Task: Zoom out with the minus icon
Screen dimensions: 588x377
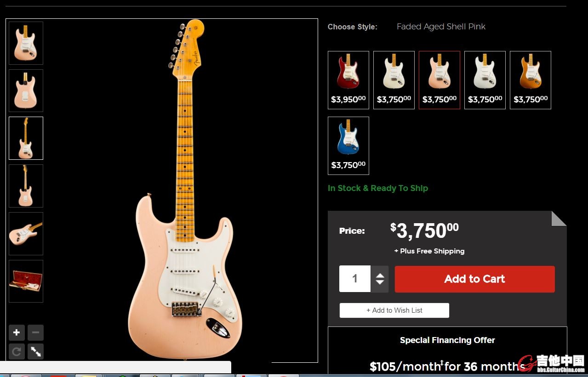Action: pos(35,332)
